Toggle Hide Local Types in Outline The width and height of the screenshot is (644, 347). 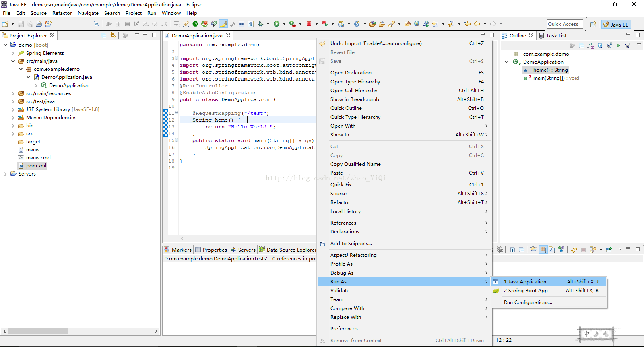627,45
